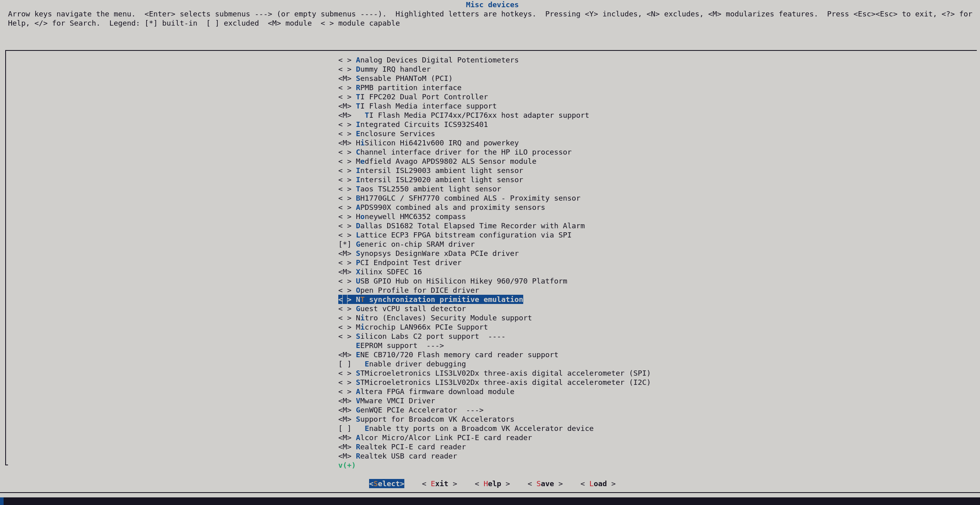Select Medfield Avago APDS9802 ALS Sensor module
Viewport: 980px width, 505px height.
click(x=437, y=161)
